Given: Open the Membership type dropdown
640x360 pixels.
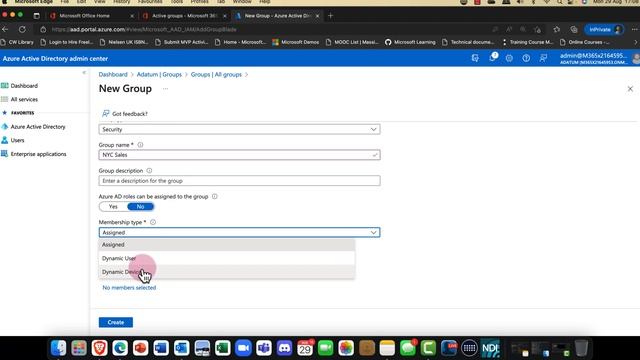Looking at the screenshot, I should click(239, 232).
